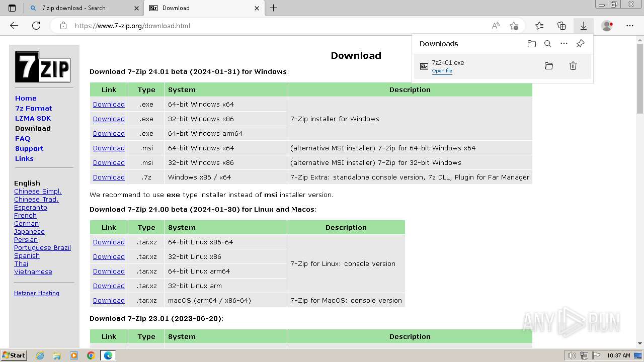Screen dimensions: 644x362
Task: Click the page vertical scrollbar
Action: [x=640, y=79]
